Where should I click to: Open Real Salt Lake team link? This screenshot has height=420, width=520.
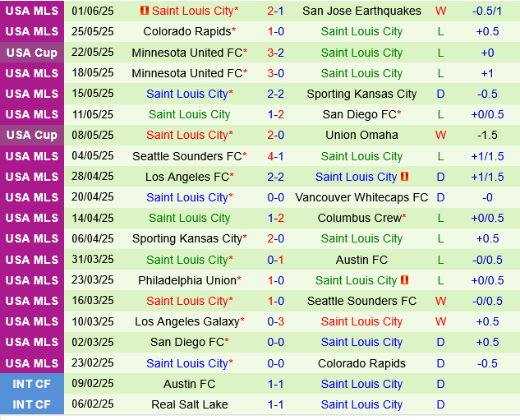190,404
